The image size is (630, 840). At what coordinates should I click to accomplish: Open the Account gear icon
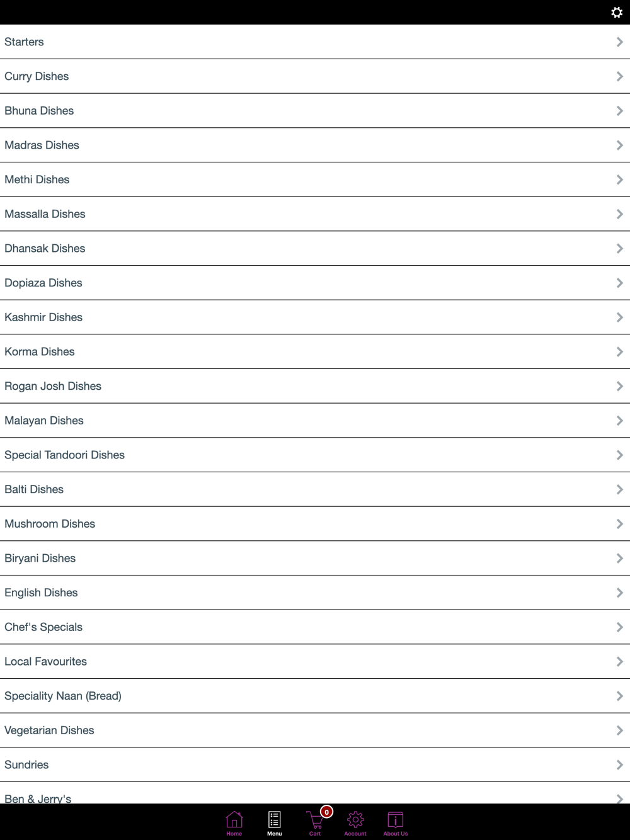point(355,819)
